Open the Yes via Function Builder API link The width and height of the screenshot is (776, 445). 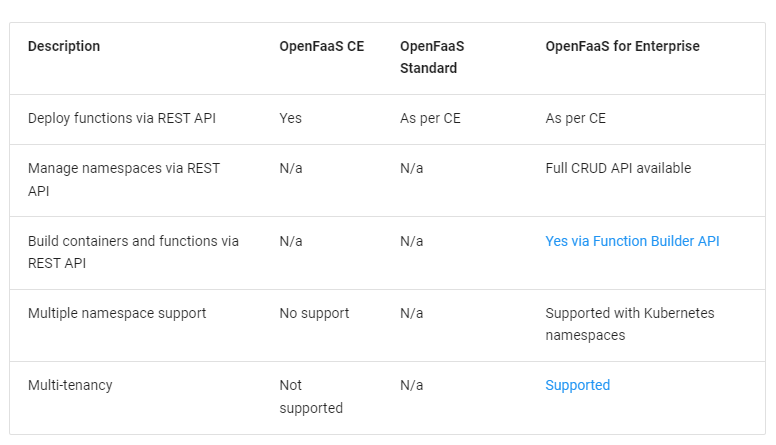[x=632, y=241]
